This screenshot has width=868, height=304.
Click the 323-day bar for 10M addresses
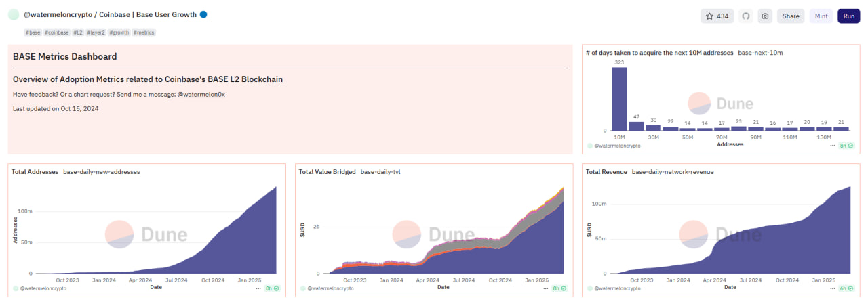619,98
